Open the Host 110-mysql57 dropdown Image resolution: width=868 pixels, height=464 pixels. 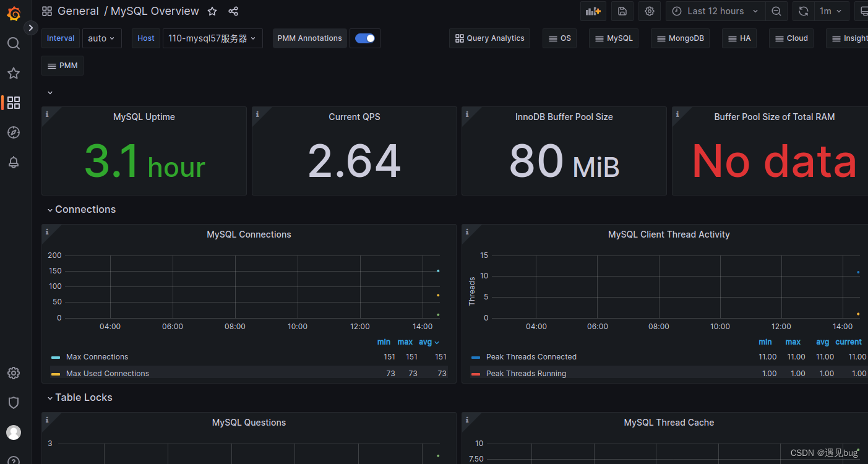[x=212, y=38]
